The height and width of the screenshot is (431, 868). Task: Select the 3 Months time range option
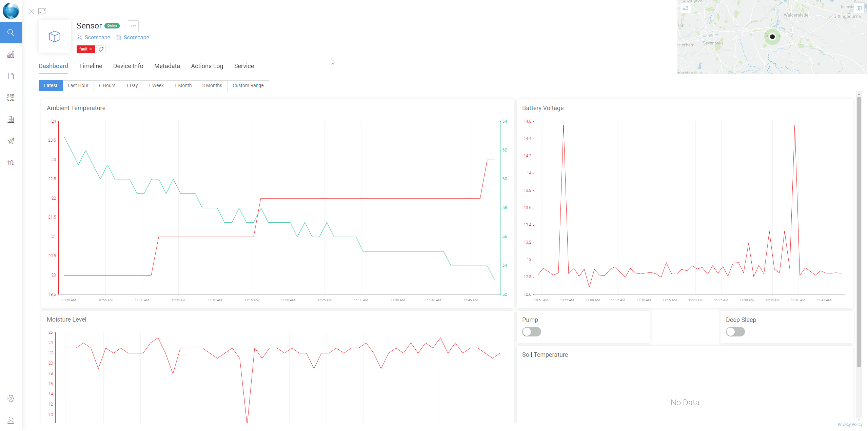(x=212, y=85)
